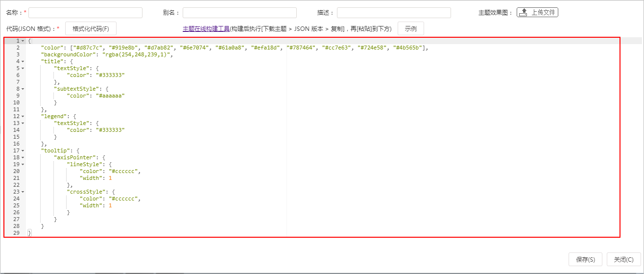
Task: Click the 保存(S) save button
Action: click(585, 260)
